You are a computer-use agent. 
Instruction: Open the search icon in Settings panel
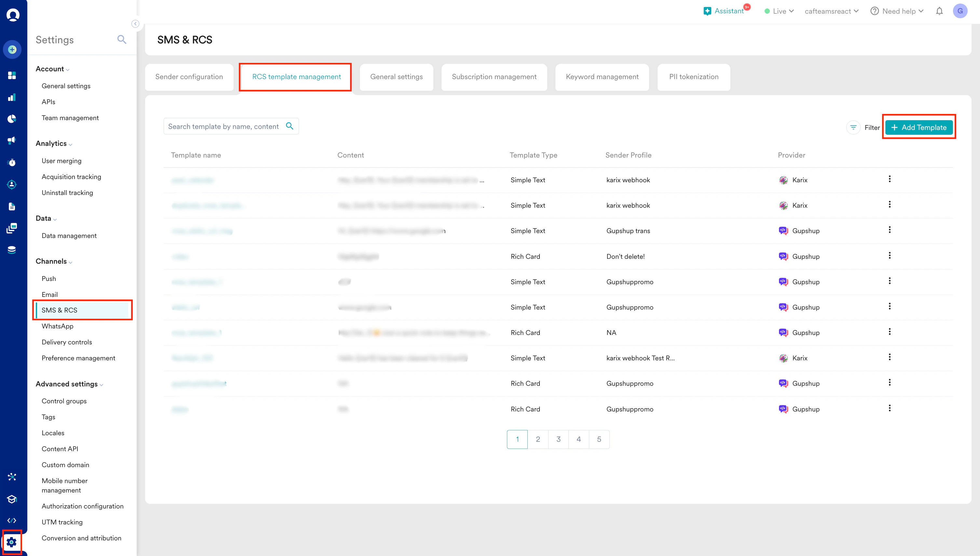coord(121,39)
